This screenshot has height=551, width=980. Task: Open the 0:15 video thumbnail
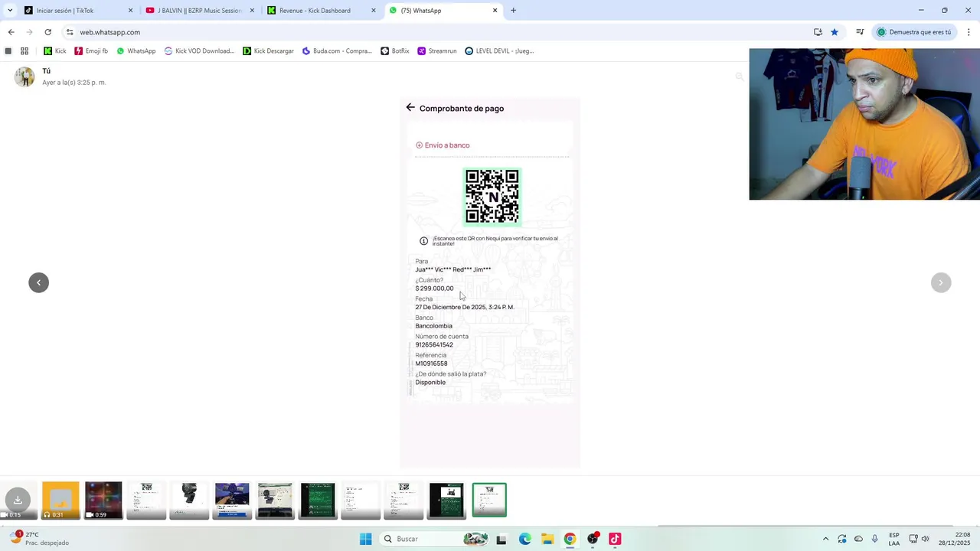tap(18, 500)
